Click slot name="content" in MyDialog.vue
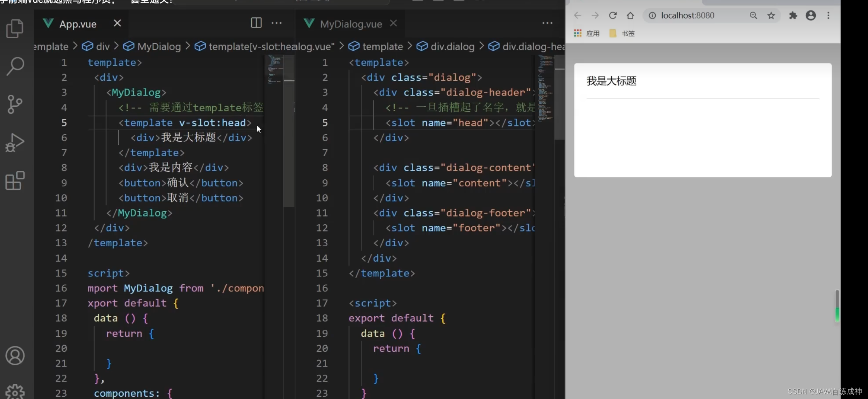 click(460, 183)
